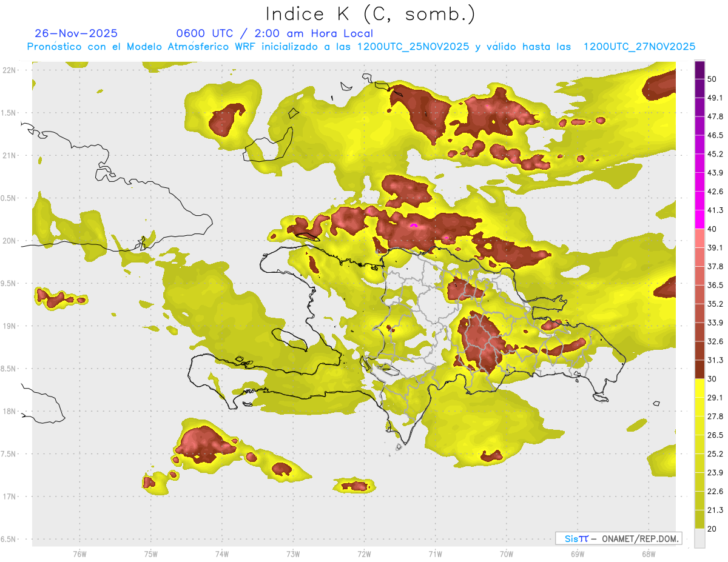
Task: Pick the magenta colorbar segment between 40 and 41.3
Action: [699, 219]
